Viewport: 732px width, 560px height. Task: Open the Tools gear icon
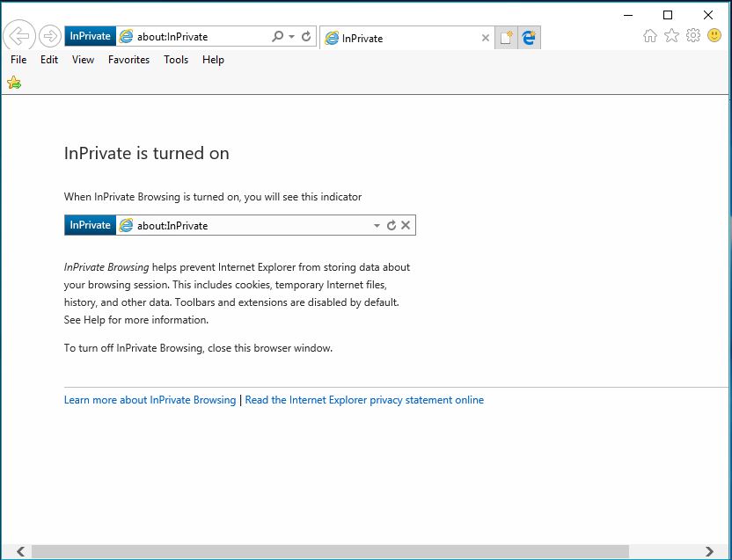point(693,35)
